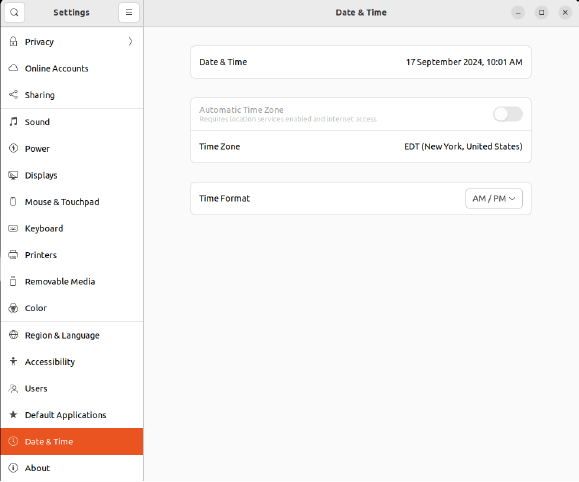Click the Sharing icon in sidebar
579x482 pixels.
click(x=13, y=95)
